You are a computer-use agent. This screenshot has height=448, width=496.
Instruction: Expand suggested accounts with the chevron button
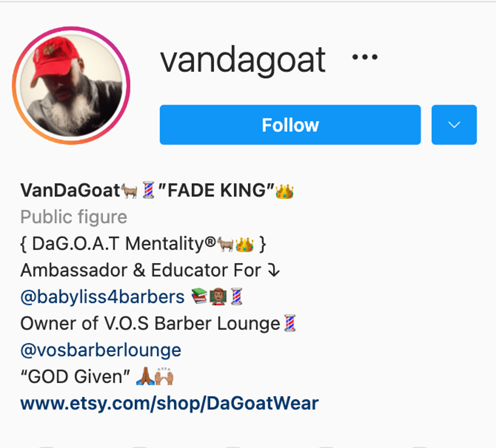(454, 125)
